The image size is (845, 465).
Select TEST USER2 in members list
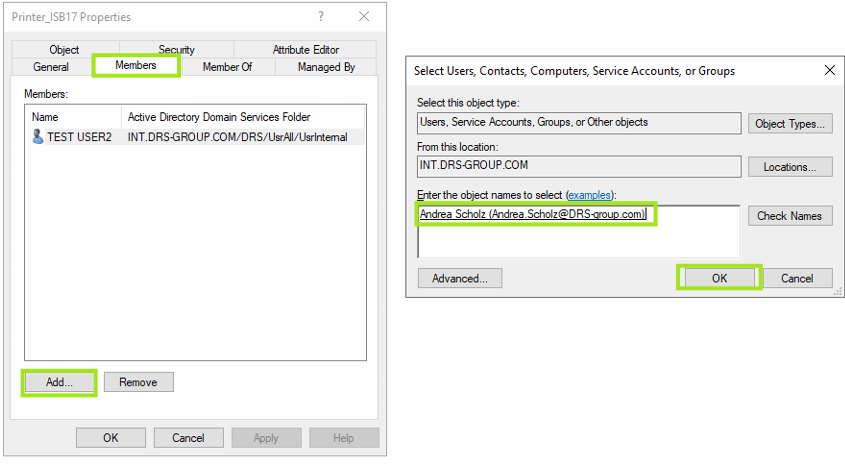79,137
